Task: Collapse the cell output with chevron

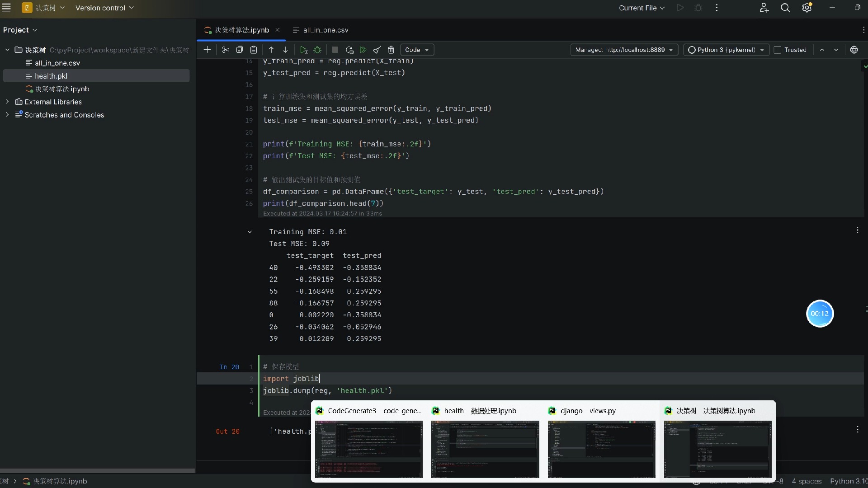Action: (x=250, y=232)
